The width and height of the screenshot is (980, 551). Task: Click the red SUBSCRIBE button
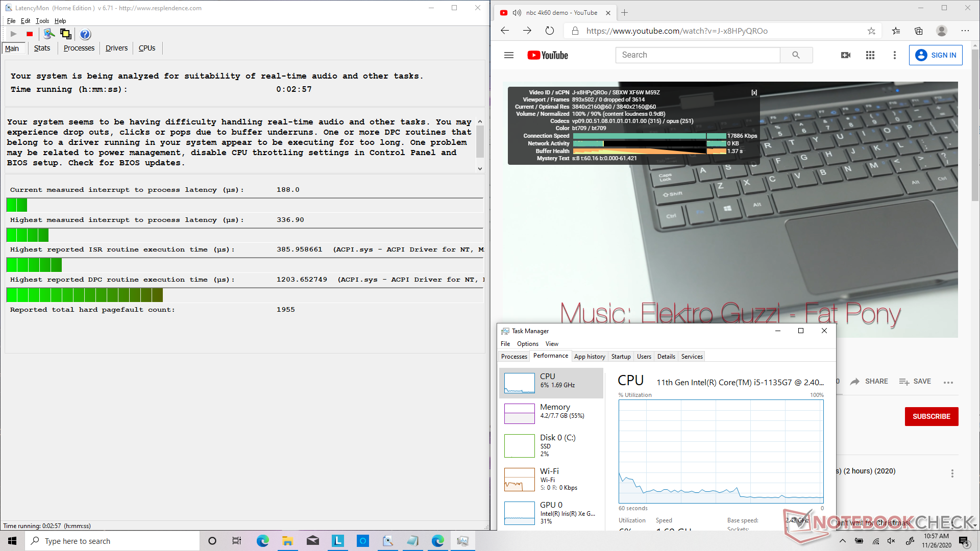click(931, 416)
